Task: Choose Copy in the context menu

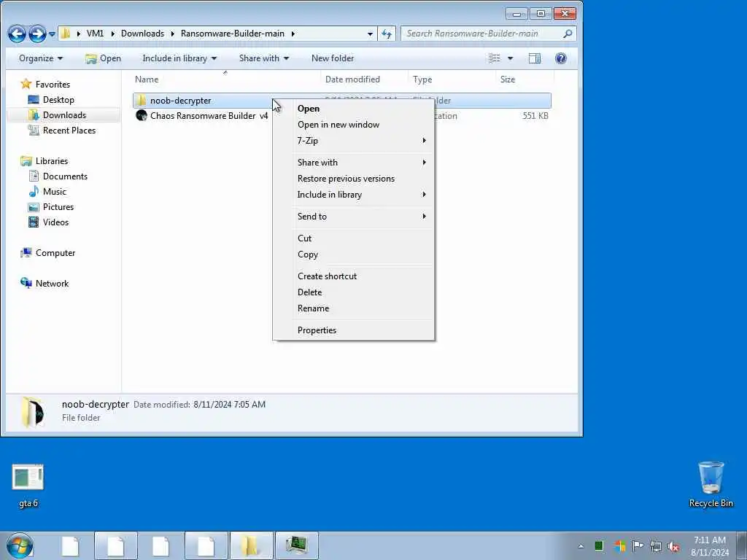Action: click(354, 254)
